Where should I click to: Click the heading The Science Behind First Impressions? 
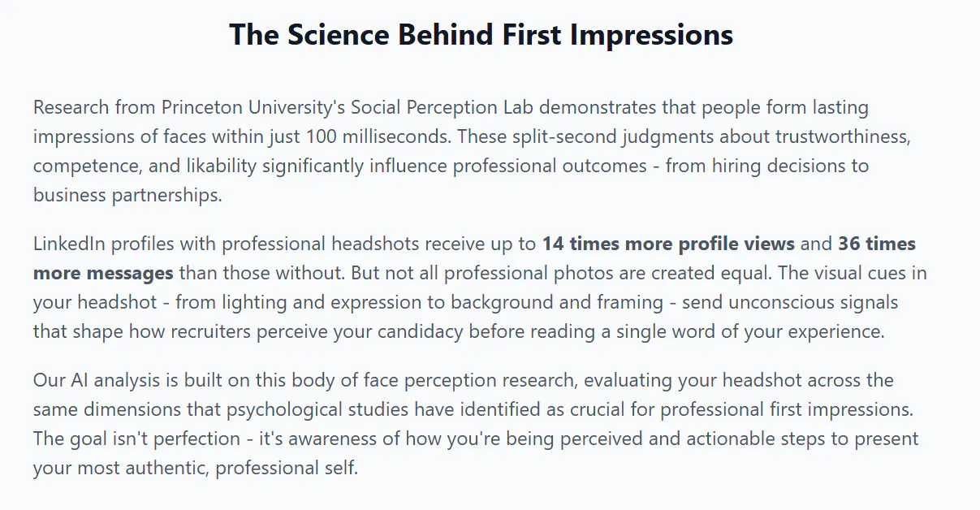[481, 35]
